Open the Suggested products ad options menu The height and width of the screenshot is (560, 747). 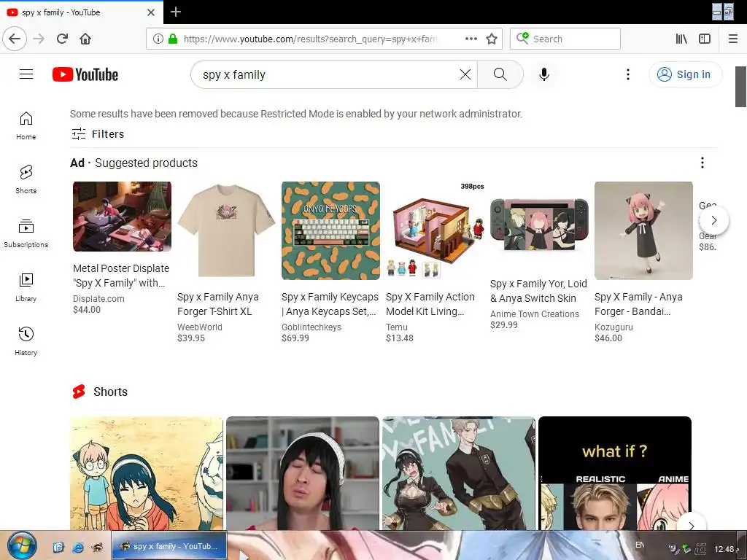[703, 163]
